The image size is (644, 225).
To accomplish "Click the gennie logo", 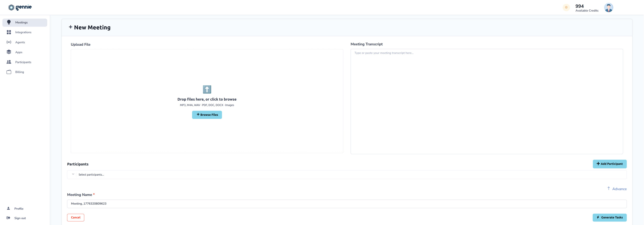I will tap(20, 7).
